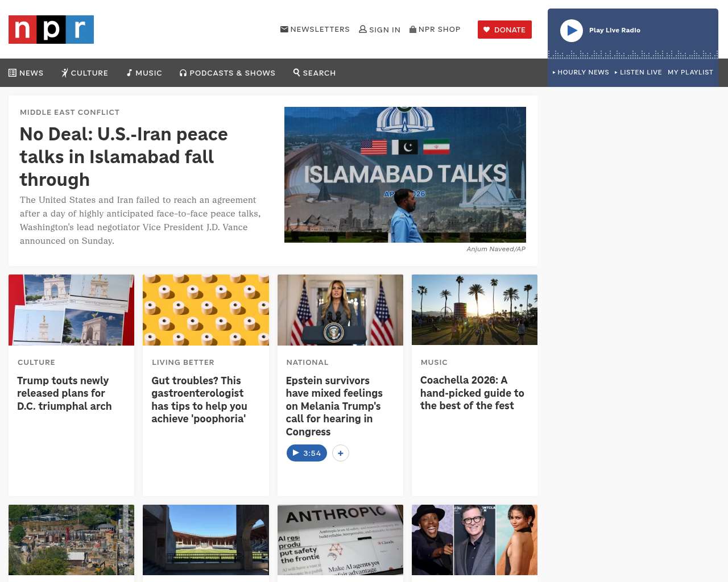Click the Search magnifier icon

[x=296, y=72]
